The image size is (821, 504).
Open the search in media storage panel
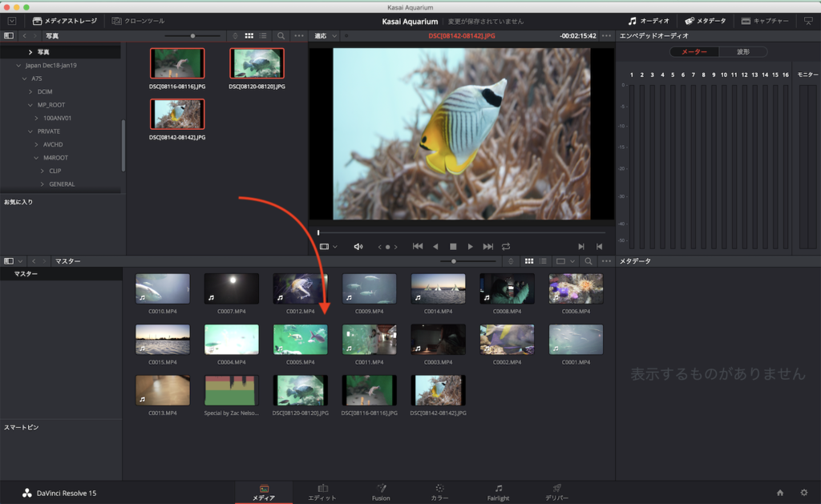(x=281, y=36)
